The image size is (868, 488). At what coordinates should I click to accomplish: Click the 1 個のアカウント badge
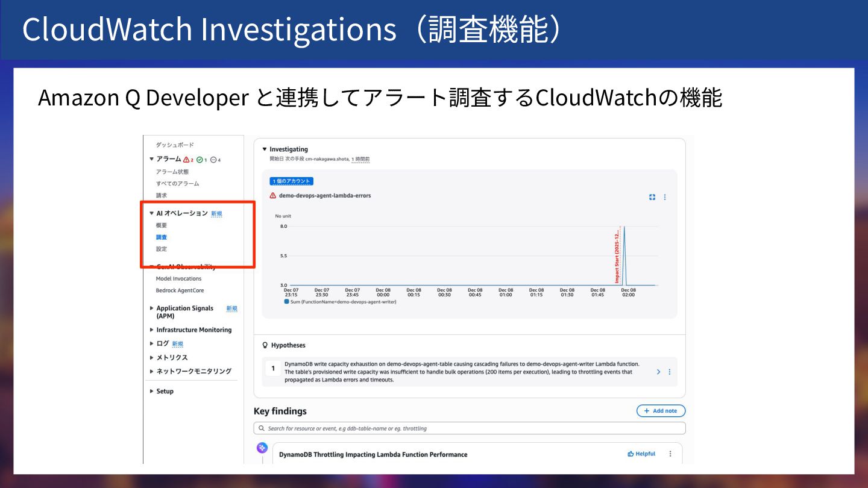[x=292, y=181]
